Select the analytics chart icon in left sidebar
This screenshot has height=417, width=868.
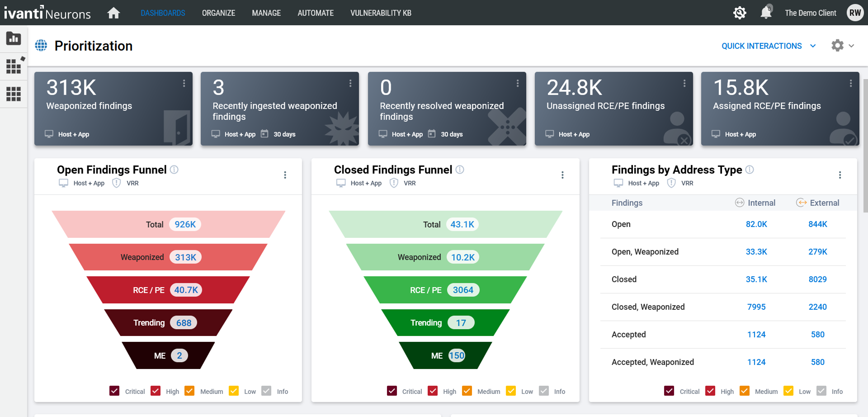click(x=14, y=38)
